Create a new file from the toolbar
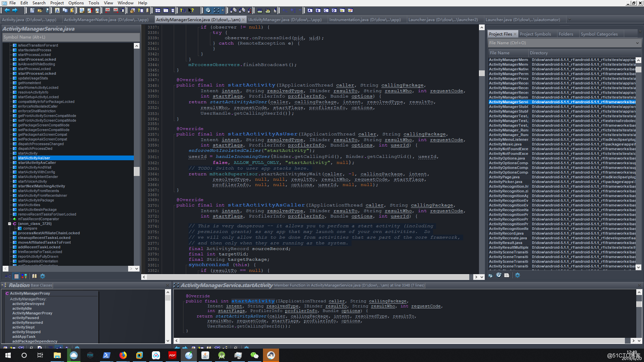 point(32,10)
